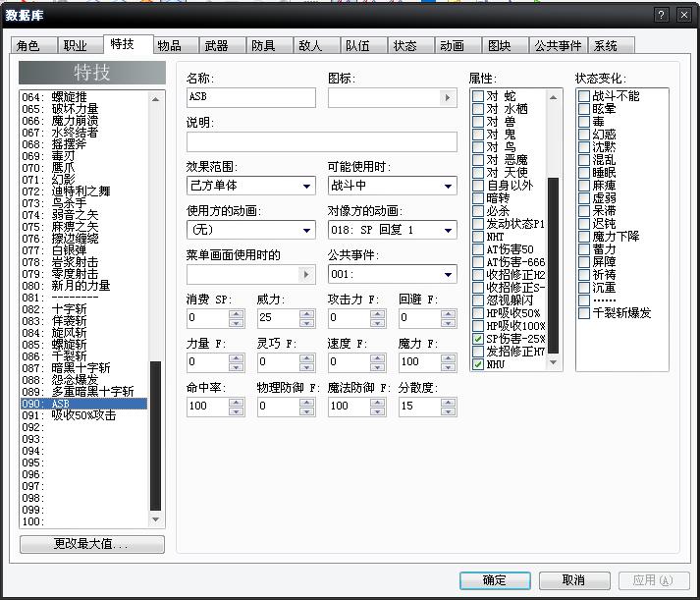Increase the 攻击力 F value with the up arrow
This screenshot has height=600, width=700.
coord(378,313)
